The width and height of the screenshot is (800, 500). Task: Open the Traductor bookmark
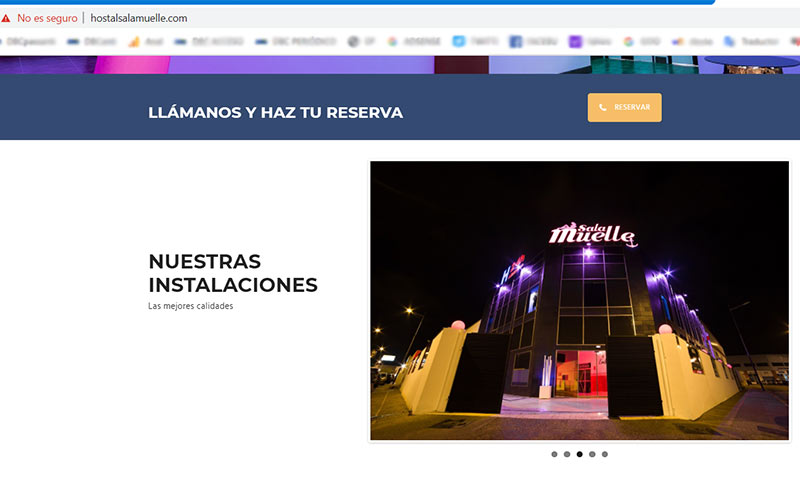pyautogui.click(x=751, y=41)
